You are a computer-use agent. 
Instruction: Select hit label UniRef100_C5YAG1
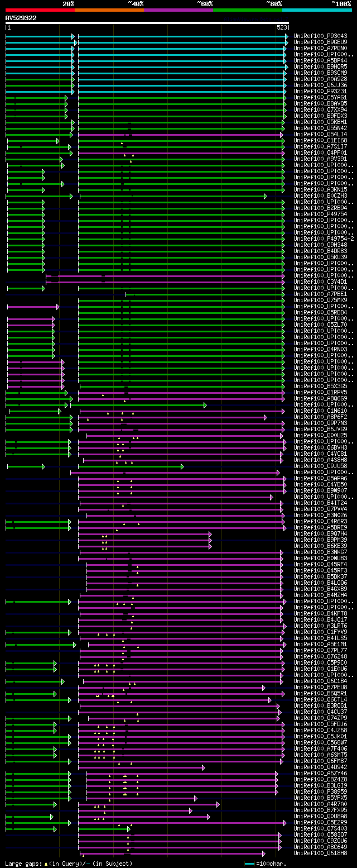pyautogui.click(x=320, y=97)
